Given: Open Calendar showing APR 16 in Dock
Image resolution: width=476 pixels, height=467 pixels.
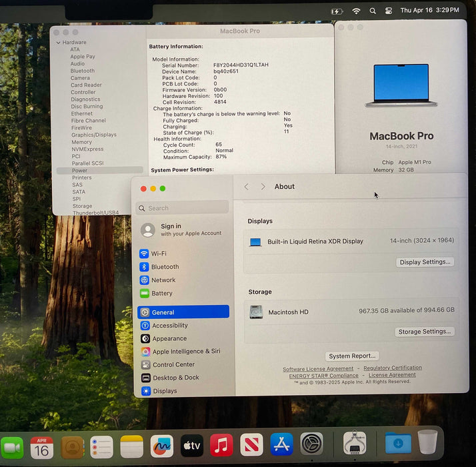Looking at the screenshot, I should point(41,448).
